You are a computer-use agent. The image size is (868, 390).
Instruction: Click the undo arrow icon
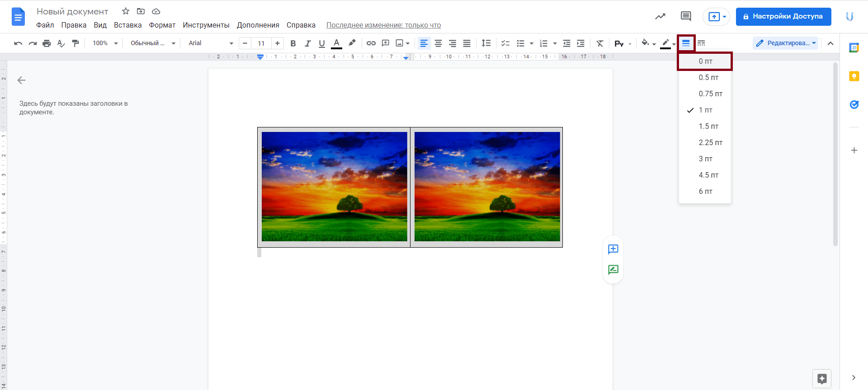coord(18,43)
